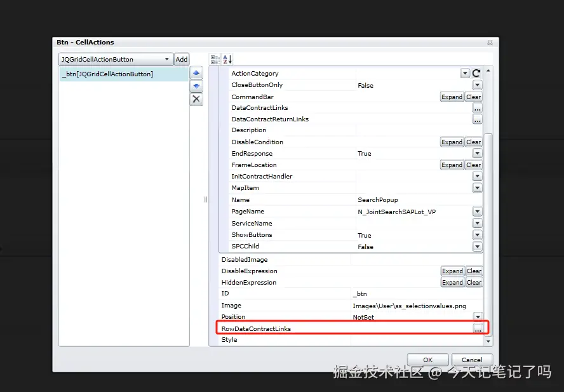
Task: Select the SPCChild property label
Action: [x=245, y=247]
